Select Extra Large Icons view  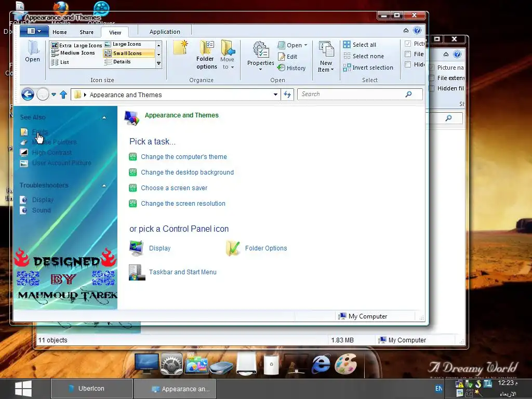pyautogui.click(x=76, y=45)
